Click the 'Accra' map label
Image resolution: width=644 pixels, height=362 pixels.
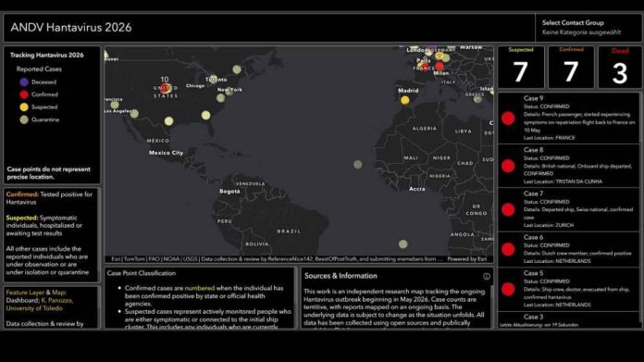tap(417, 189)
